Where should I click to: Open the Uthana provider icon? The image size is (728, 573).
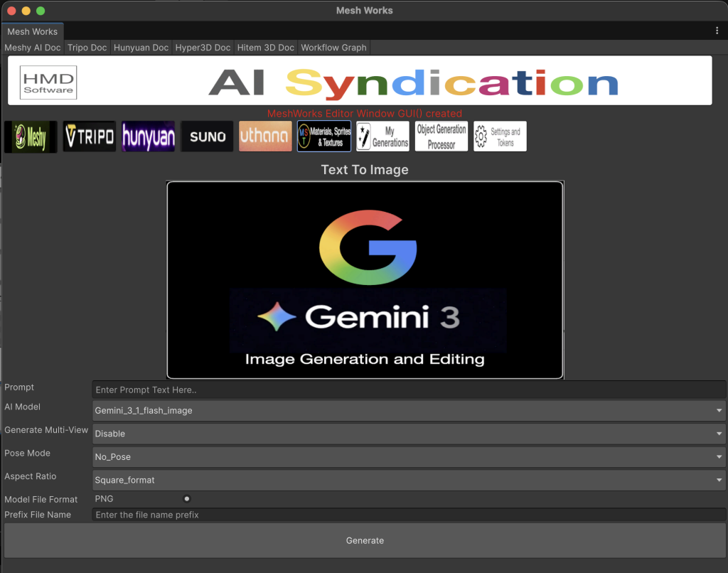265,136
